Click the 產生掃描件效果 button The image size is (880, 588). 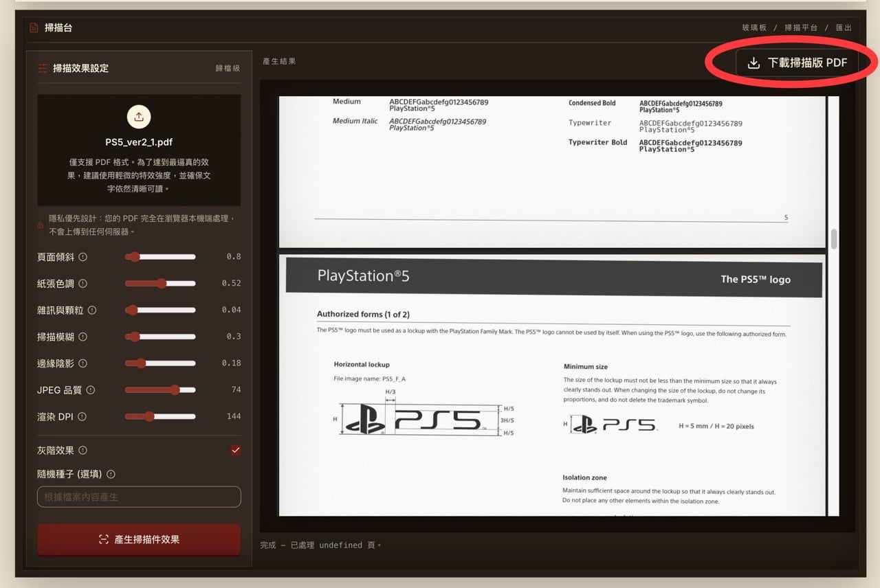tap(139, 539)
